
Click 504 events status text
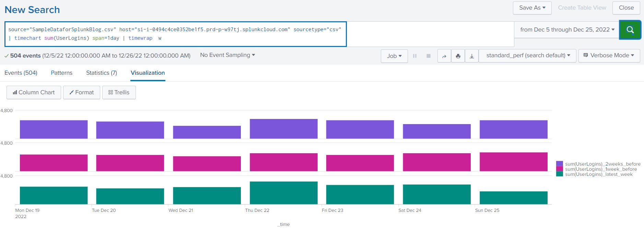(x=25, y=56)
